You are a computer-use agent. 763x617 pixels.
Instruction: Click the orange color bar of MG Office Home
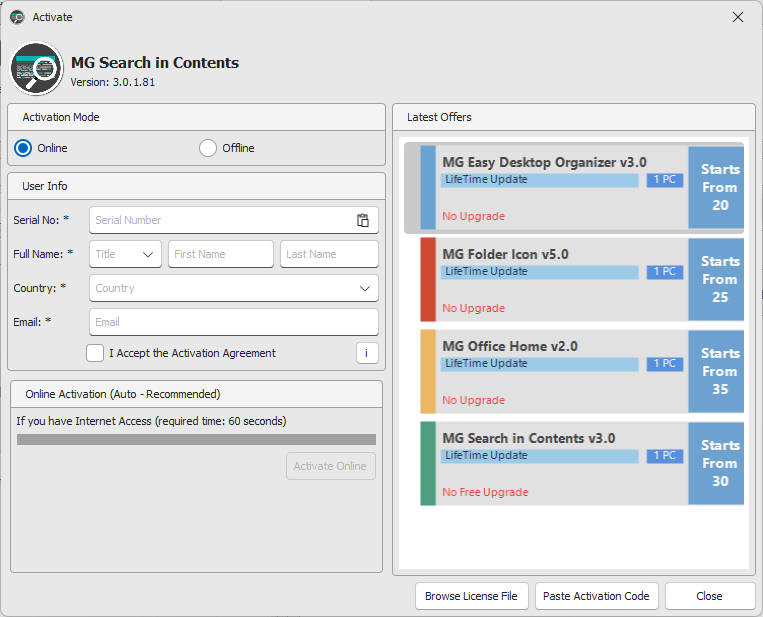point(428,371)
